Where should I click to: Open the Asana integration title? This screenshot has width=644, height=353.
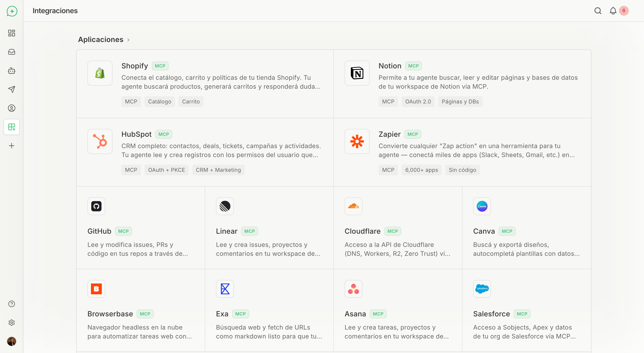tap(355, 314)
